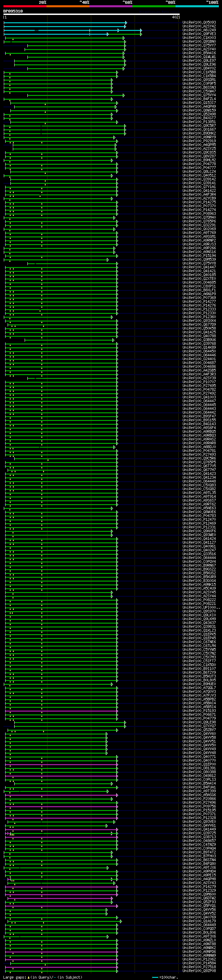Select hit label UniRef100_A9PHD4
222x980 pixels.
pyautogui.click(x=199, y=871)
